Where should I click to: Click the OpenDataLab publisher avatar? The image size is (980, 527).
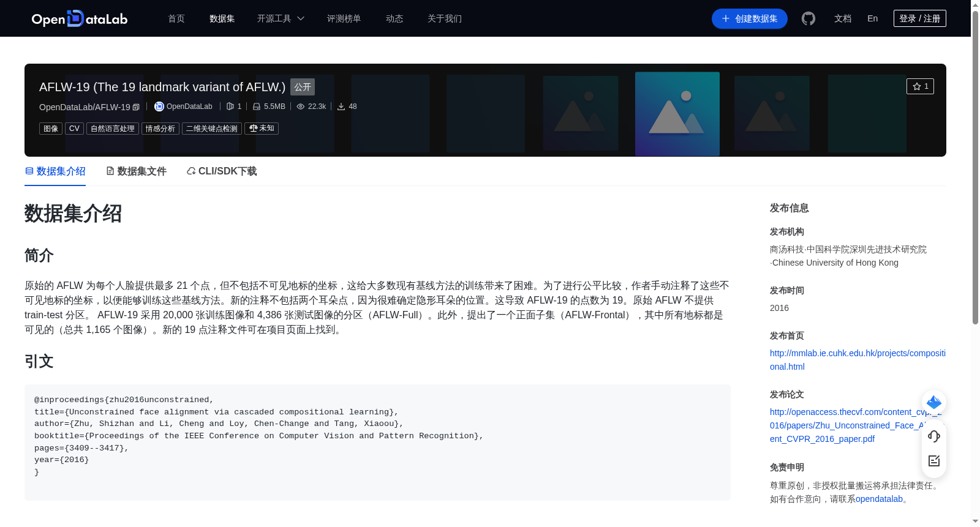pos(159,107)
